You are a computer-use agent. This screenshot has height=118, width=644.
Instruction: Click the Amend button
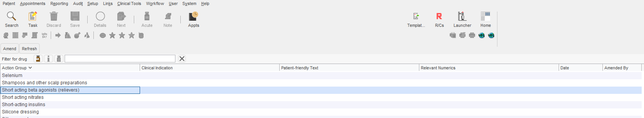[9, 48]
